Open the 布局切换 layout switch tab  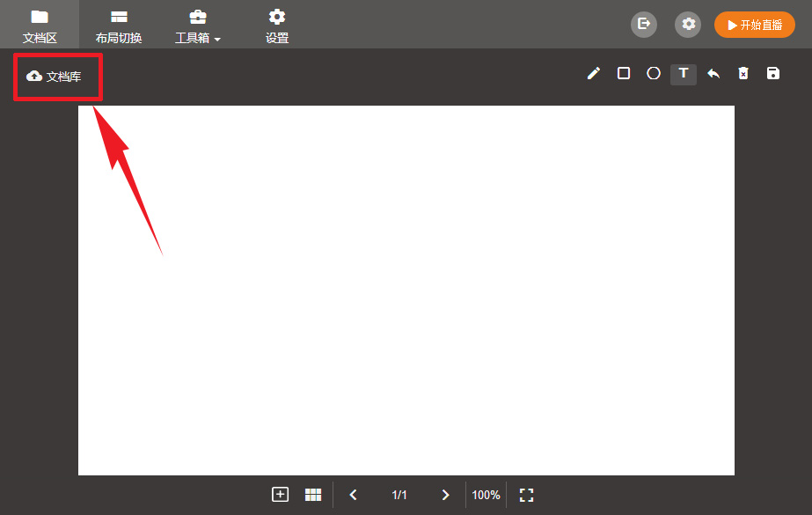pyautogui.click(x=119, y=26)
